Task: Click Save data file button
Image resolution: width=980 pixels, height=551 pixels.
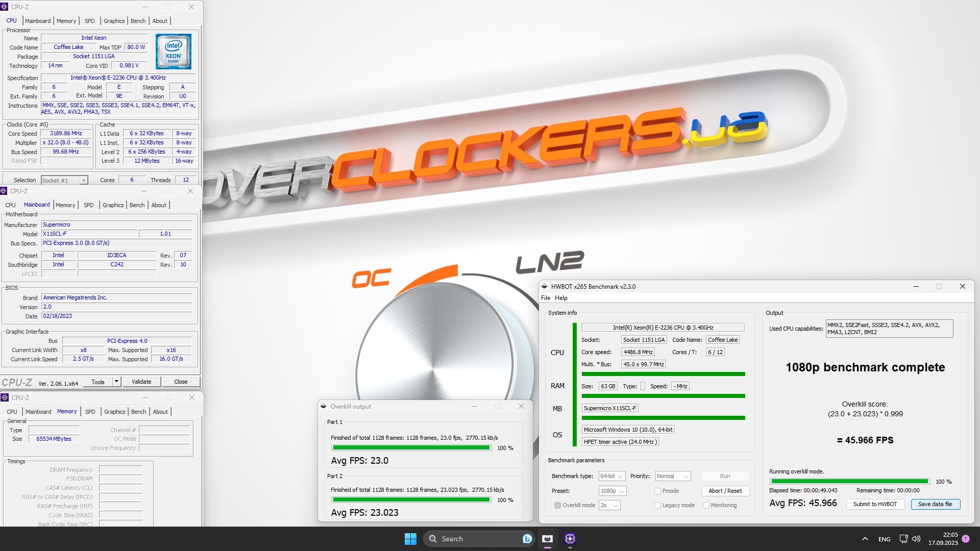Action: pos(935,504)
